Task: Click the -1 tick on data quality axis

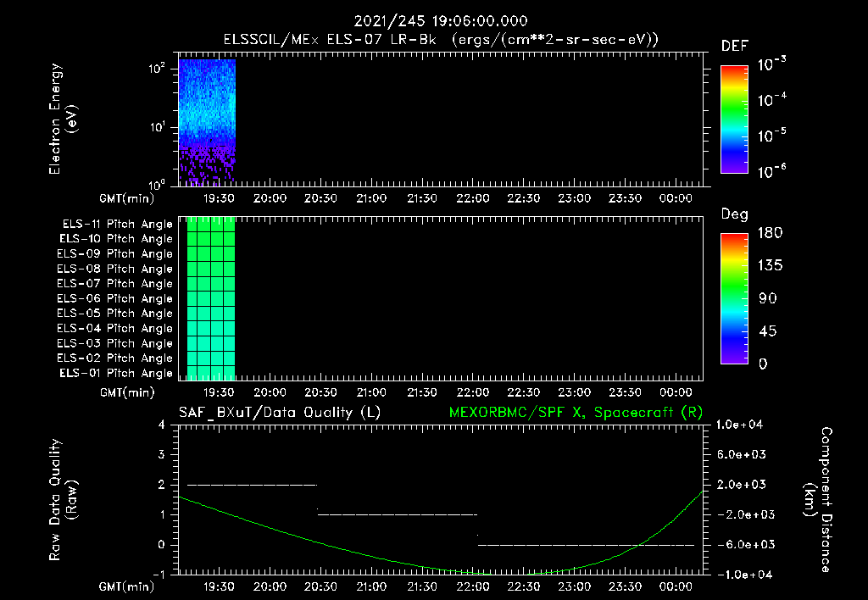Action: point(159,575)
